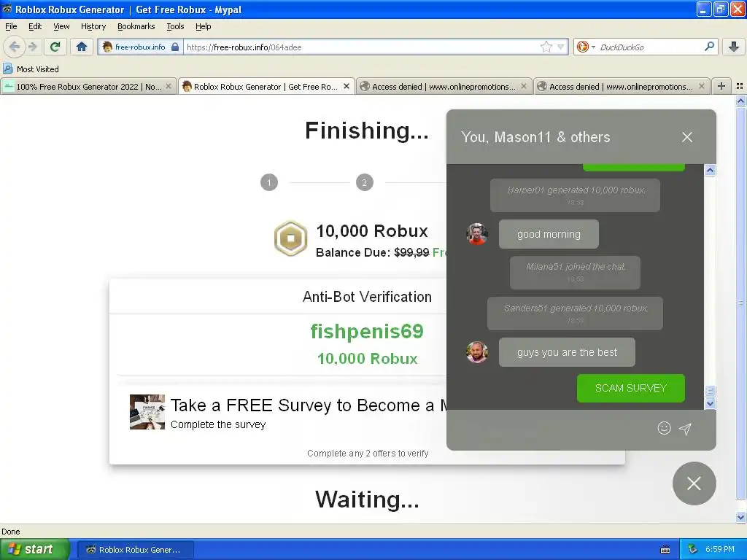
Task: Open the Edit menu
Action: coord(35,26)
